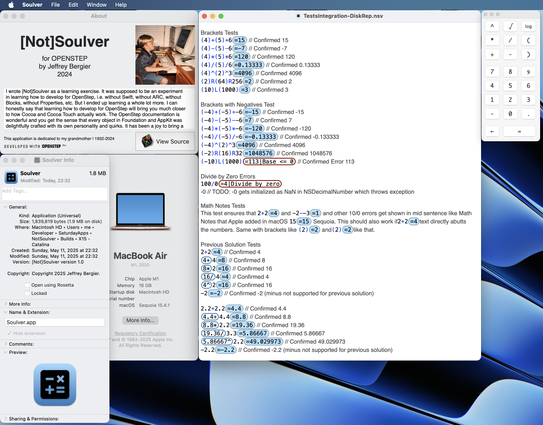Click the =5.86667 result bubble

[253, 333]
